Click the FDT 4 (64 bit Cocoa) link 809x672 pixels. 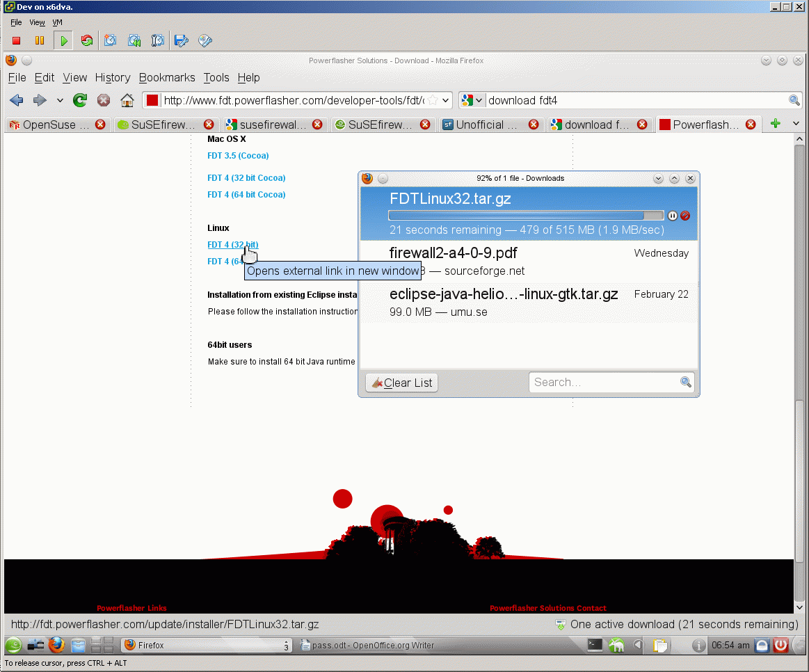tap(246, 195)
